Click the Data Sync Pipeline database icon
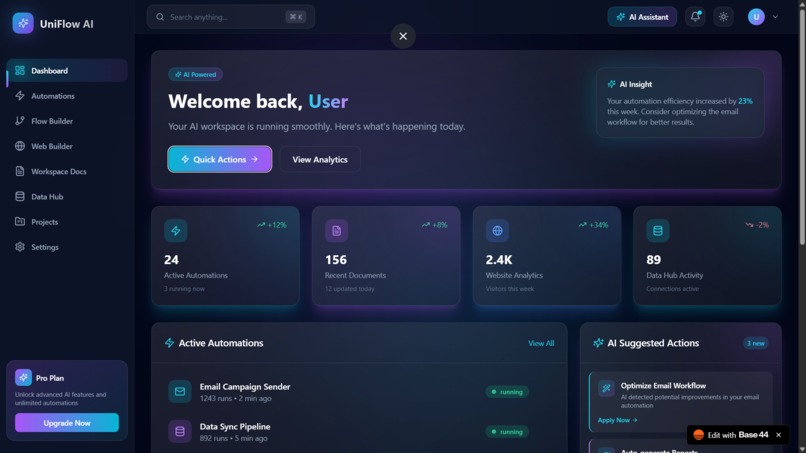Screen dimensions: 806x453 (179, 431)
